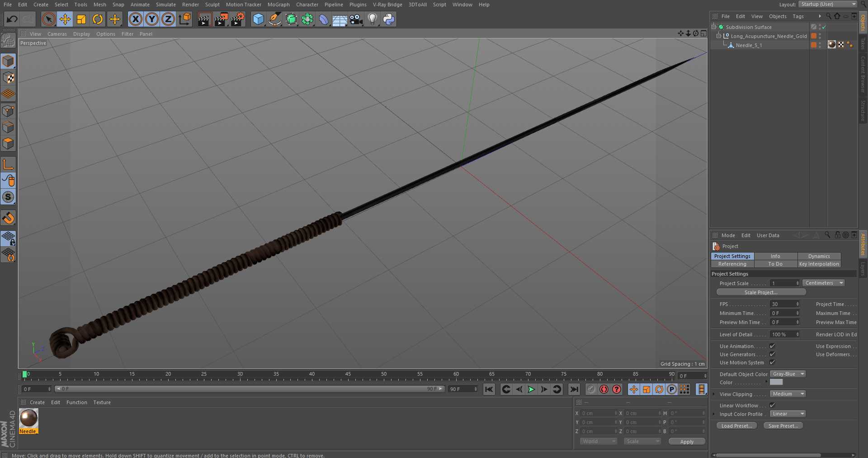Image resolution: width=868 pixels, height=458 pixels.
Task: Add a Camera object
Action: point(356,19)
